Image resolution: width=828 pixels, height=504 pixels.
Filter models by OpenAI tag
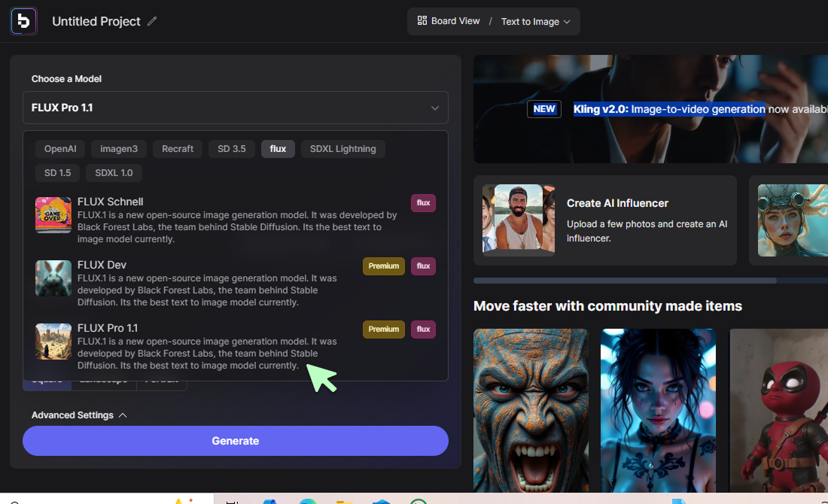click(x=60, y=149)
